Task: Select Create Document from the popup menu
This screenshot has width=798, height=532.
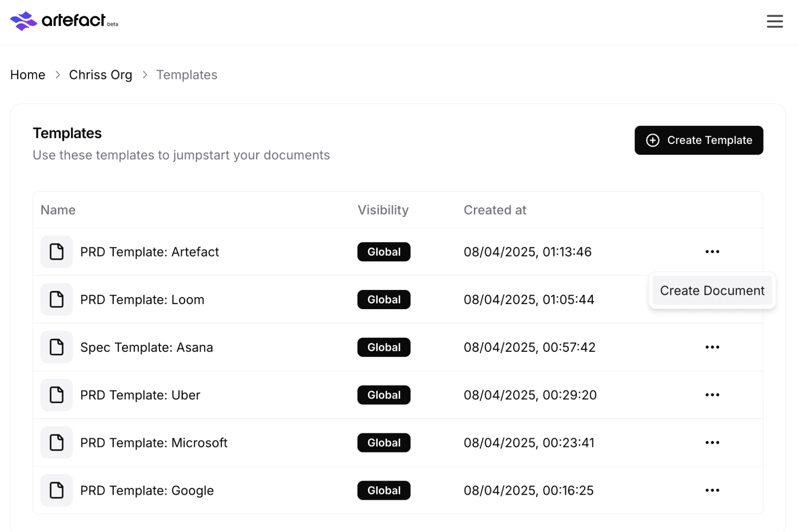Action: tap(712, 291)
